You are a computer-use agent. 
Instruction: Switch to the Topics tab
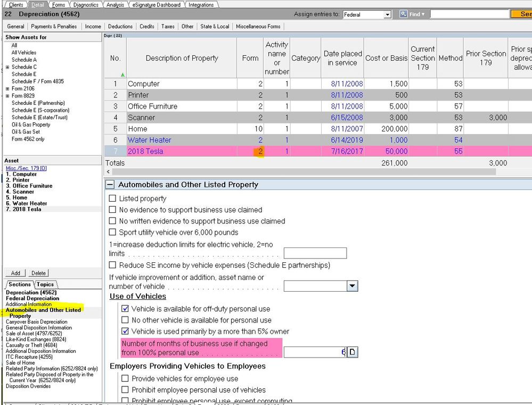(x=45, y=285)
